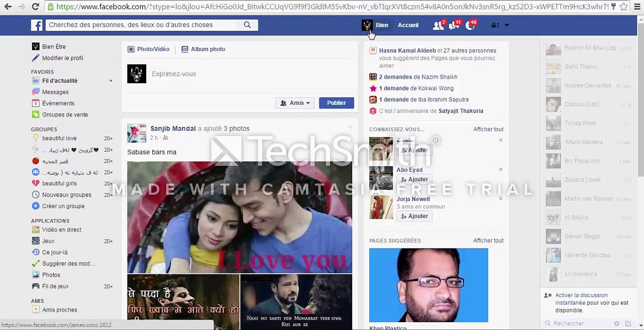This screenshot has width=644, height=330.
Task: Reload the page with browser refresh icon
Action: (35, 6)
